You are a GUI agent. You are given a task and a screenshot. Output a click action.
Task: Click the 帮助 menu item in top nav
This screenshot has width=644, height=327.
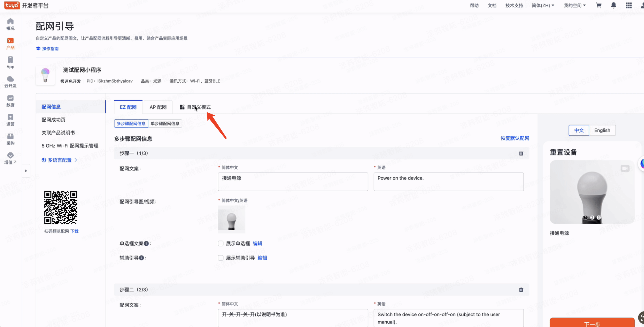[x=475, y=5]
